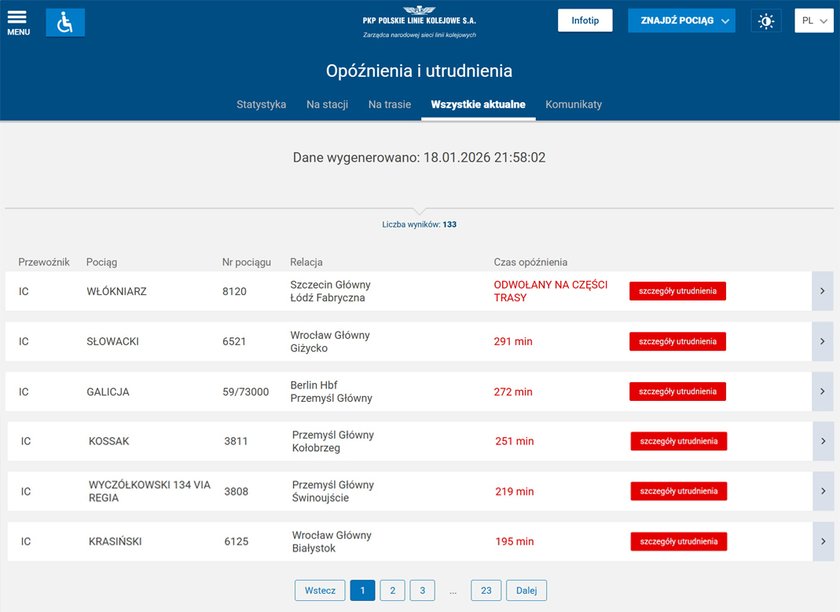This screenshot has height=612, width=840.
Task: Open the PL language dropdown
Action: [813, 21]
